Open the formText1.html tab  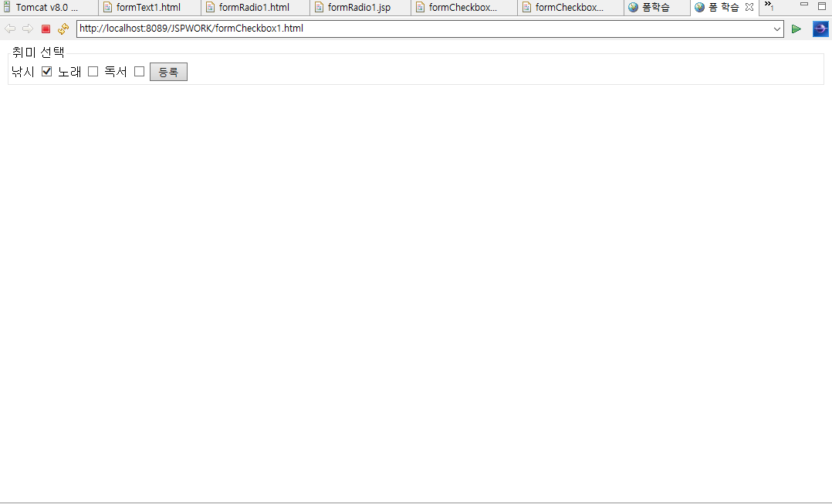pyautogui.click(x=148, y=8)
